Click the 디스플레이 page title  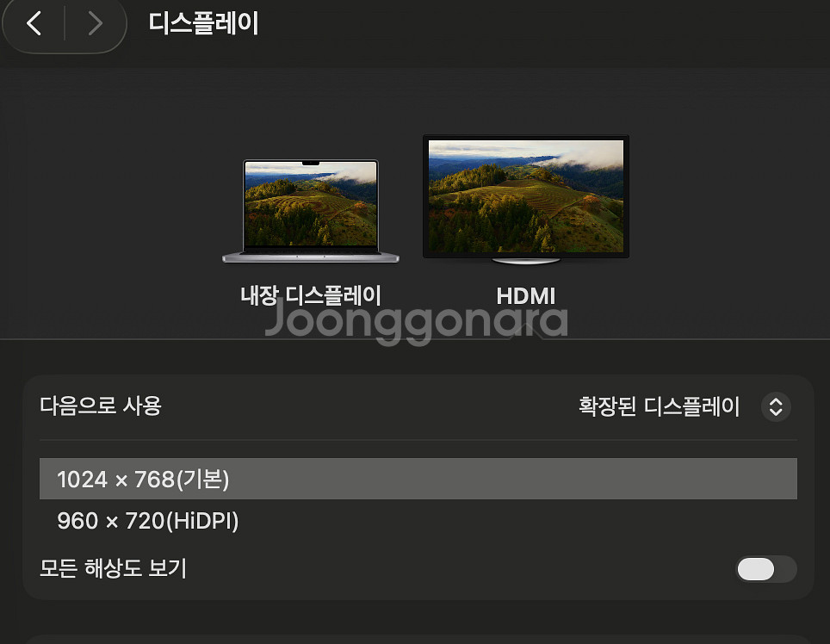coord(204,23)
